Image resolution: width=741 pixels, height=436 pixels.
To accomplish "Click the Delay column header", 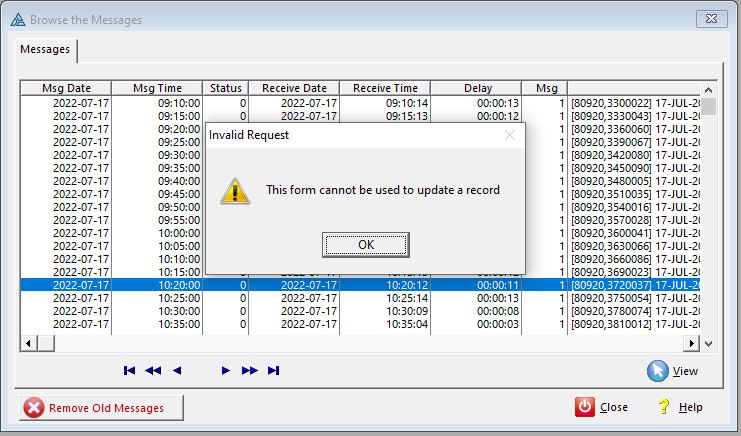I will [477, 88].
